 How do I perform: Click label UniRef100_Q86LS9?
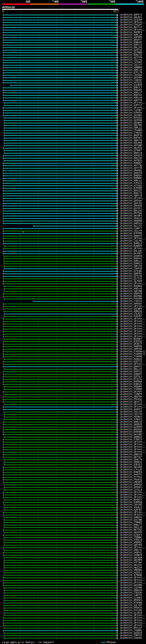coord(131,422)
